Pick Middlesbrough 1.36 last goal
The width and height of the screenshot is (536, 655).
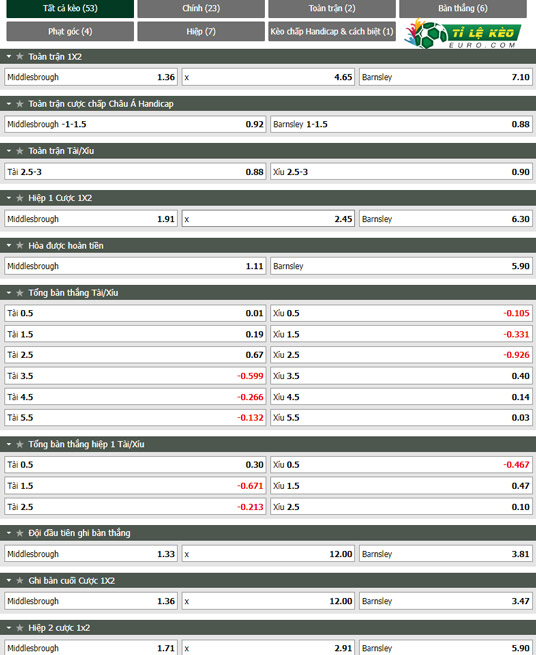[x=91, y=601]
